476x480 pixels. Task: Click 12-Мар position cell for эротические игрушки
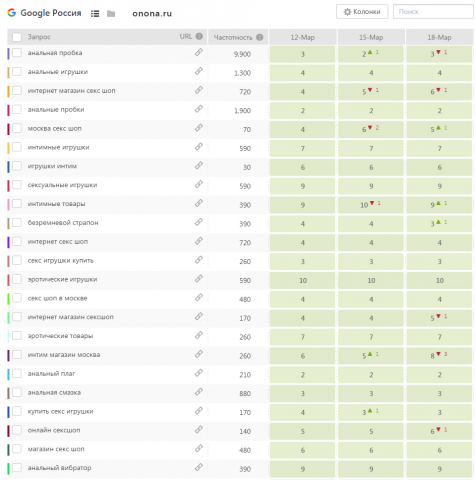(303, 280)
